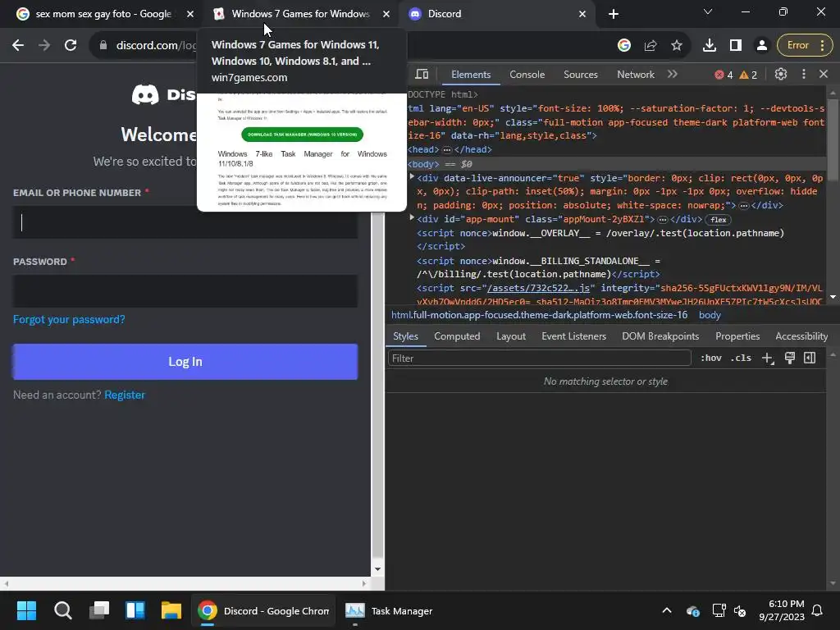Open DevTools three-dot customize menu
840x630 pixels.
coord(804,75)
